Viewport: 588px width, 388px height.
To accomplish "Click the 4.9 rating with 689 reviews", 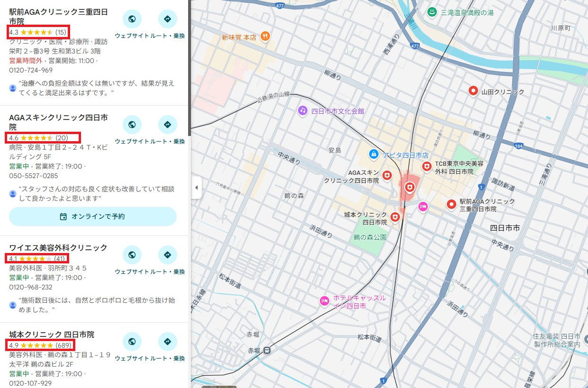I will pos(40,345).
